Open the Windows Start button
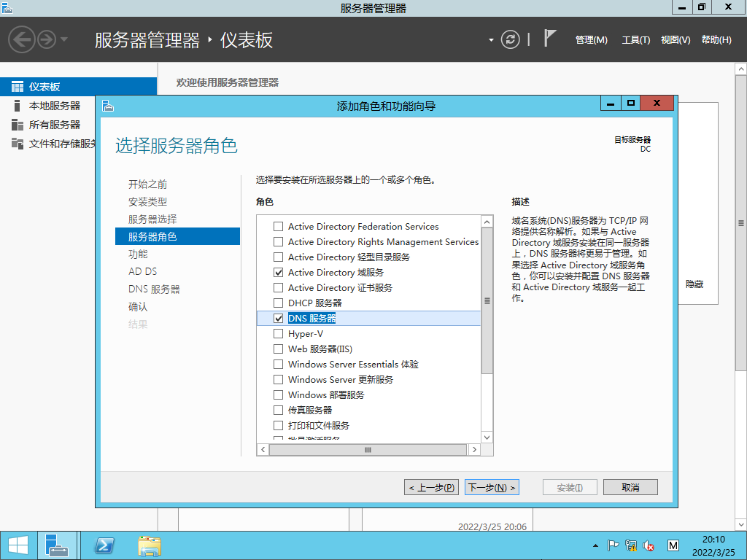The width and height of the screenshot is (747, 560). click(18, 545)
